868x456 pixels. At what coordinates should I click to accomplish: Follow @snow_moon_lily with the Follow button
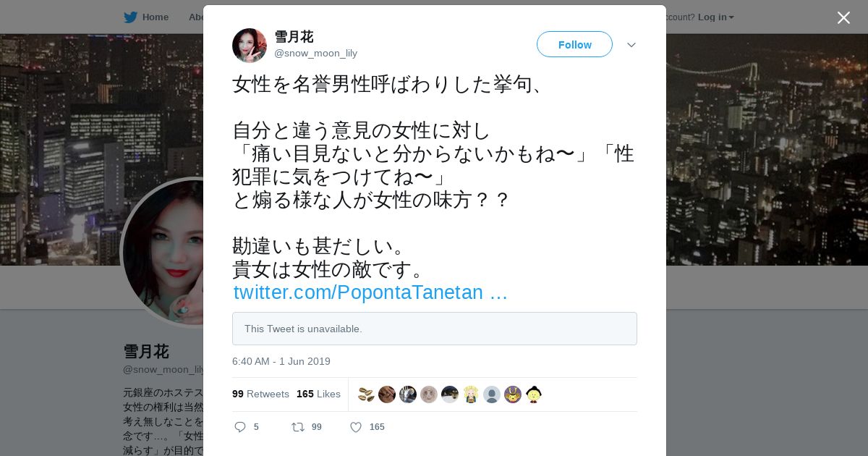point(574,44)
